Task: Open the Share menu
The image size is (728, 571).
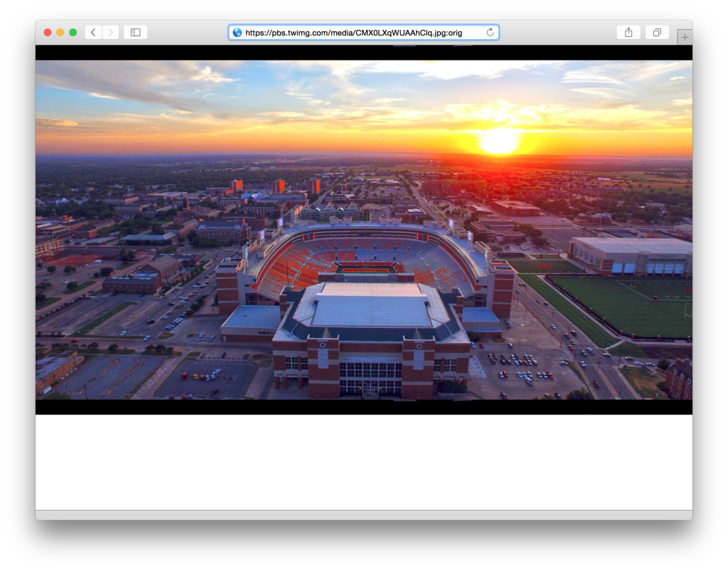Action: (x=628, y=33)
